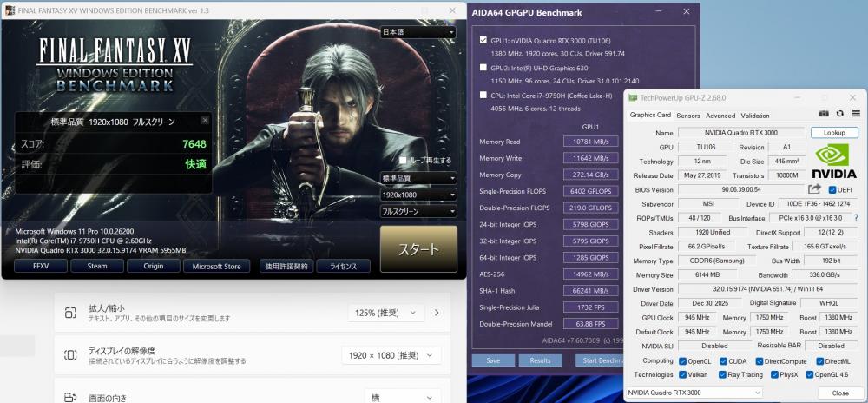This screenshot has height=403, width=868.
Task: Toggle the GPU1 Quadro RTX 3000 checkbox
Action: (483, 41)
